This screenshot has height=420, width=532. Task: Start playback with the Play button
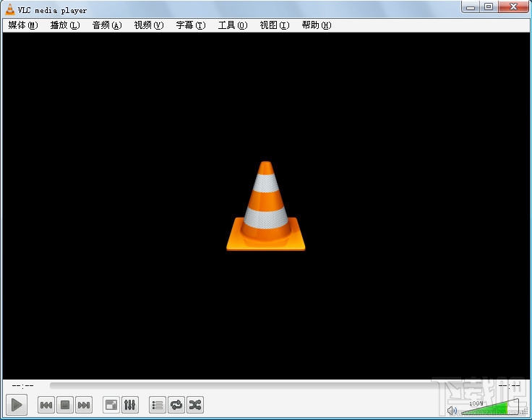pos(17,405)
